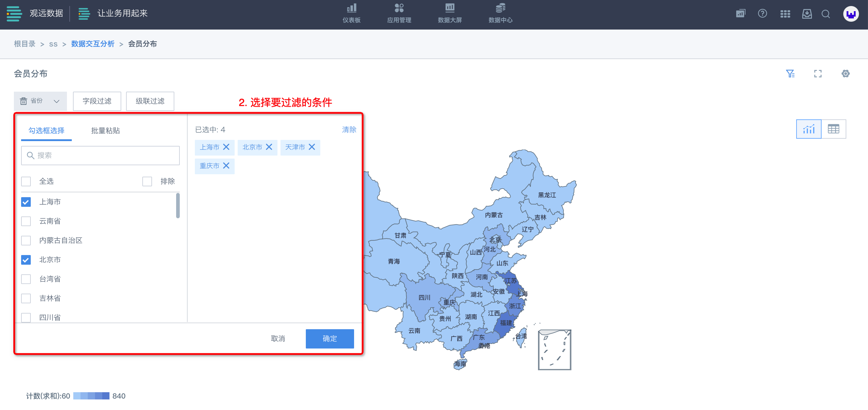Click the 清除 clear link
Screen dimensions: 868x410
click(349, 130)
